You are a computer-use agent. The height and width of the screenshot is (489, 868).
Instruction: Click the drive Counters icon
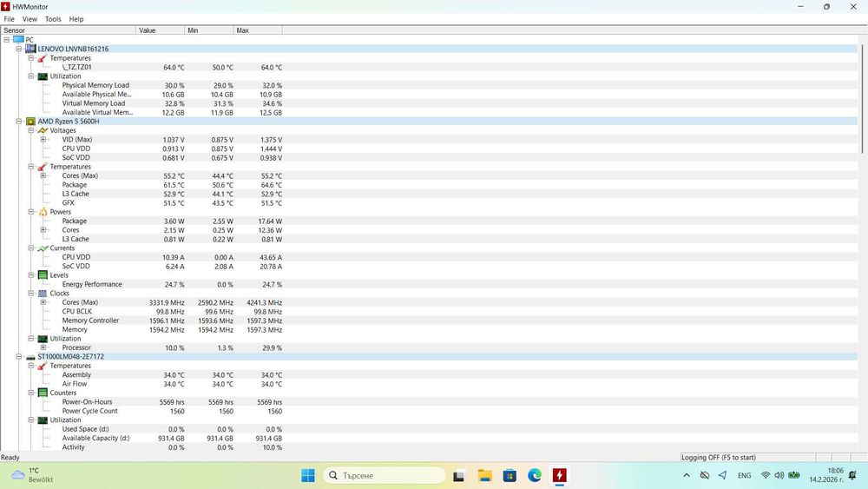(x=43, y=393)
